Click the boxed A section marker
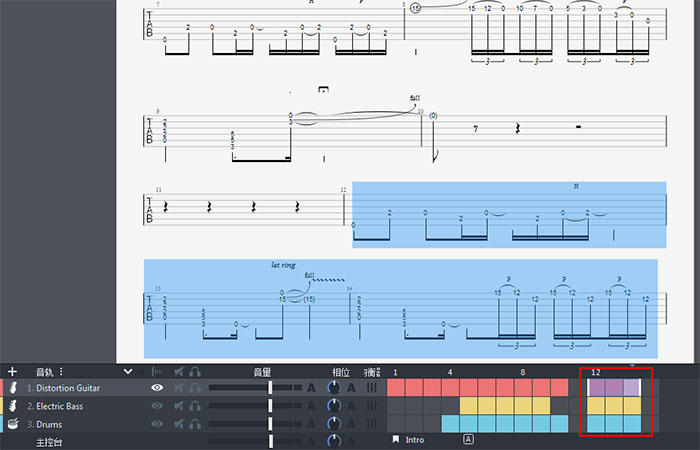Screen dimensions: 700x450 click(x=468, y=439)
